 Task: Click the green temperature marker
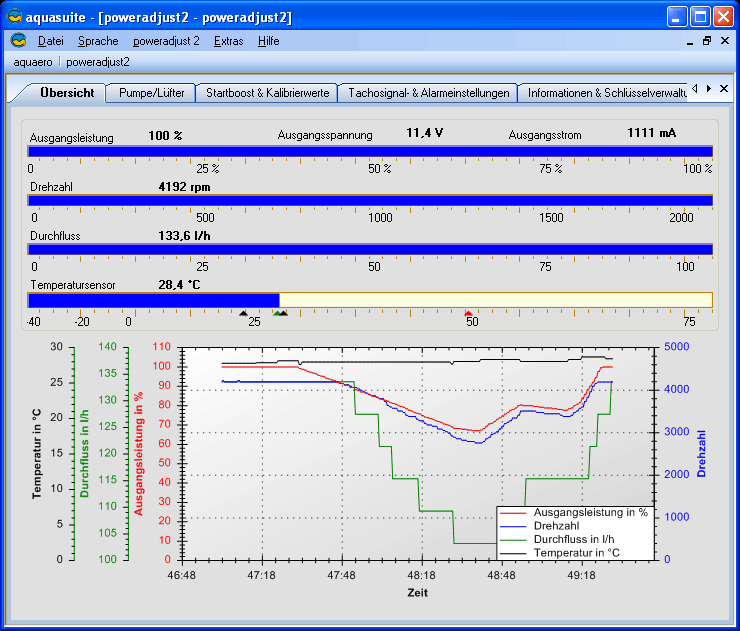[277, 313]
